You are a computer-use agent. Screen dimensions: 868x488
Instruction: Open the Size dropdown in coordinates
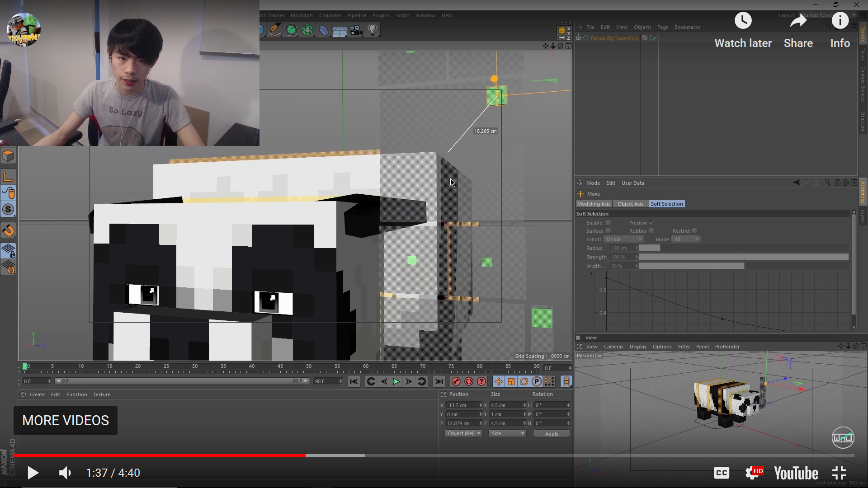(507, 433)
